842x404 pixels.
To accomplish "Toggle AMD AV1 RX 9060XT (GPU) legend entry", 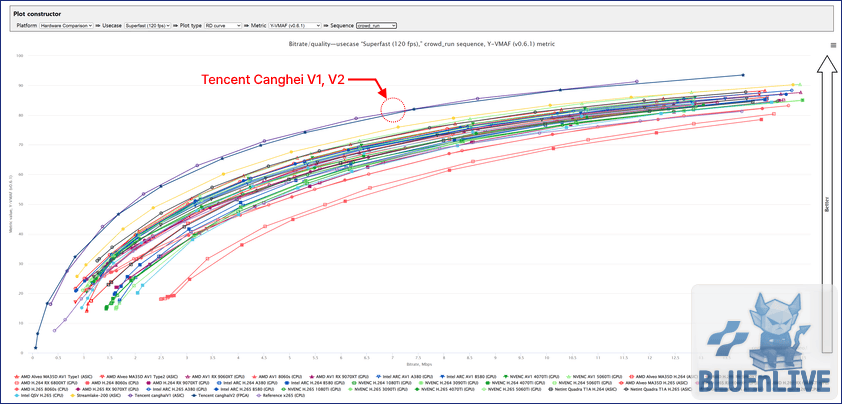I will point(215,376).
